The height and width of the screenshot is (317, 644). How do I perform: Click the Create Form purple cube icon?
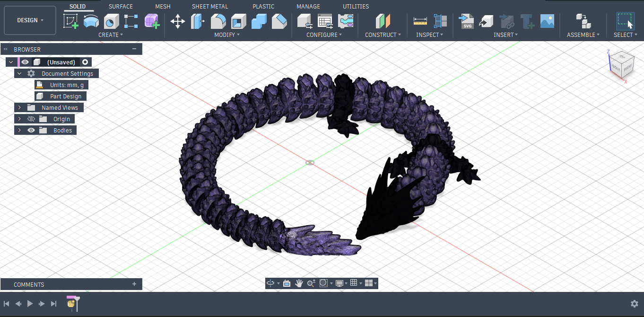tap(152, 21)
